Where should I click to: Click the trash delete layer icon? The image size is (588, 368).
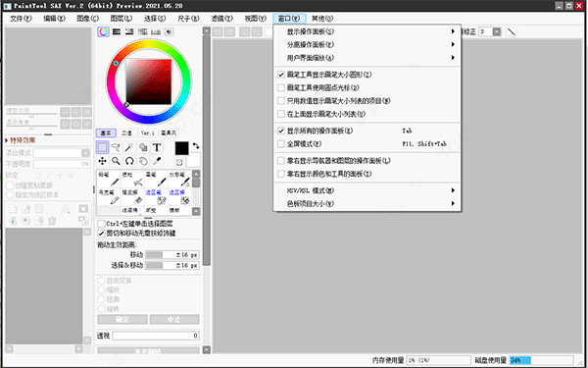click(x=52, y=221)
